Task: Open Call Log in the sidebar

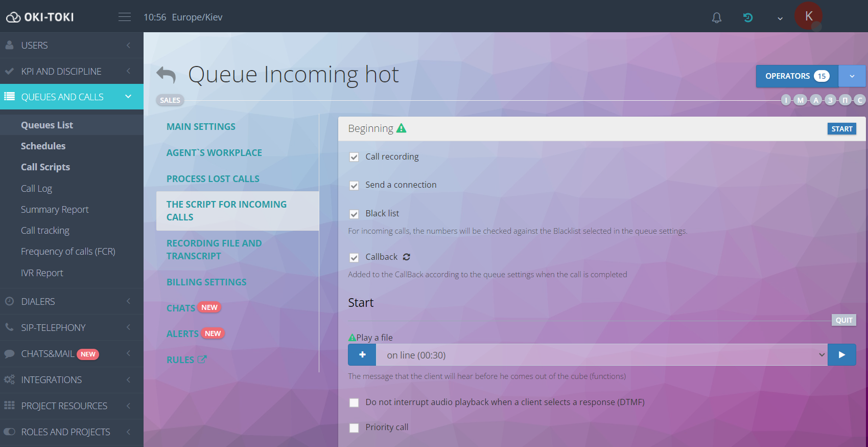Action: 36,188
